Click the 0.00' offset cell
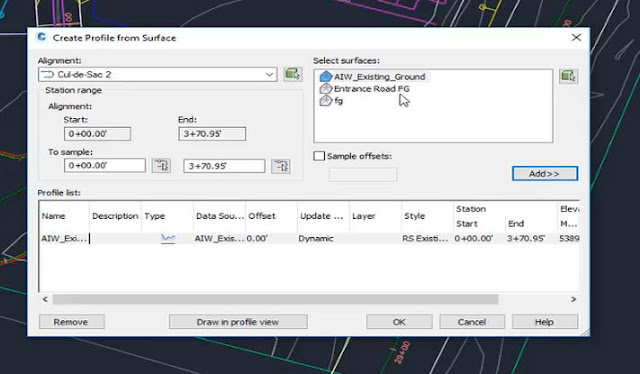The width and height of the screenshot is (640, 374). pos(271,238)
